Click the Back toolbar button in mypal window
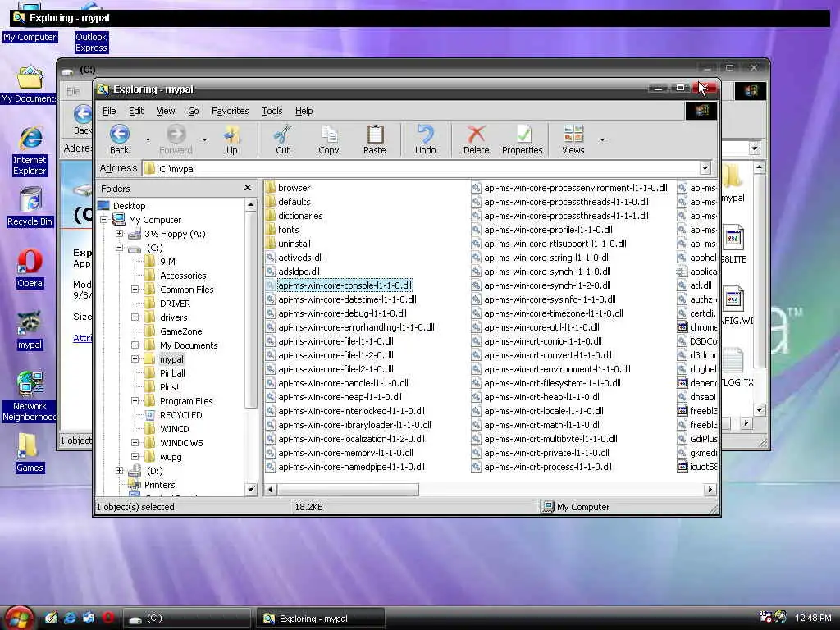This screenshot has width=840, height=630. point(119,139)
